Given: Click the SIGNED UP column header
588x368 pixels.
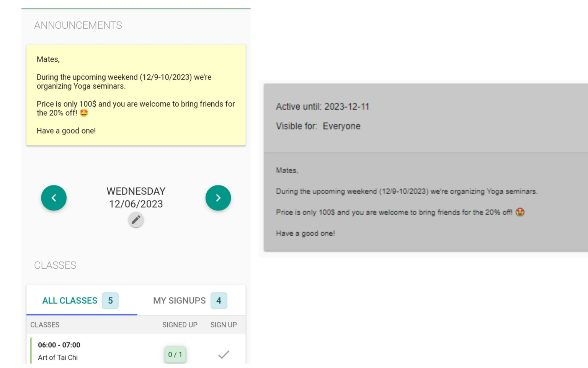Looking at the screenshot, I should point(180,325).
